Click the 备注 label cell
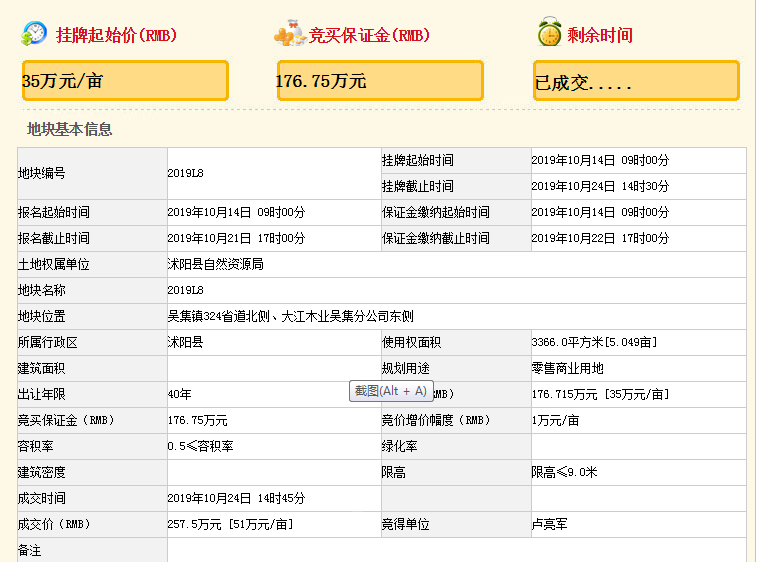This screenshot has height=562, width=758. tap(92, 550)
